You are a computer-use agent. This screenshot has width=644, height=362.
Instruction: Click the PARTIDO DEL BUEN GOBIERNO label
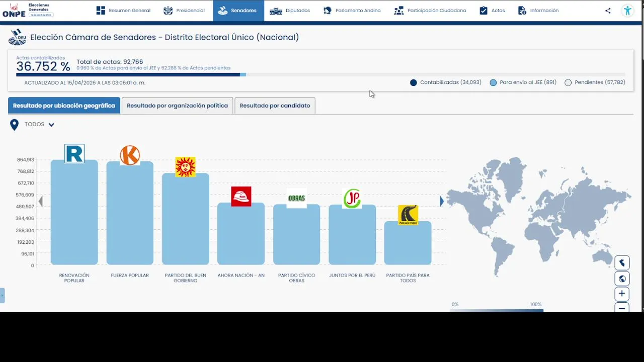(x=186, y=278)
